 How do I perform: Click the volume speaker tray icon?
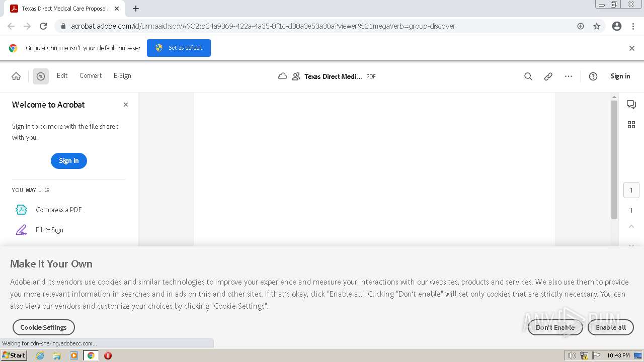pyautogui.click(x=572, y=355)
